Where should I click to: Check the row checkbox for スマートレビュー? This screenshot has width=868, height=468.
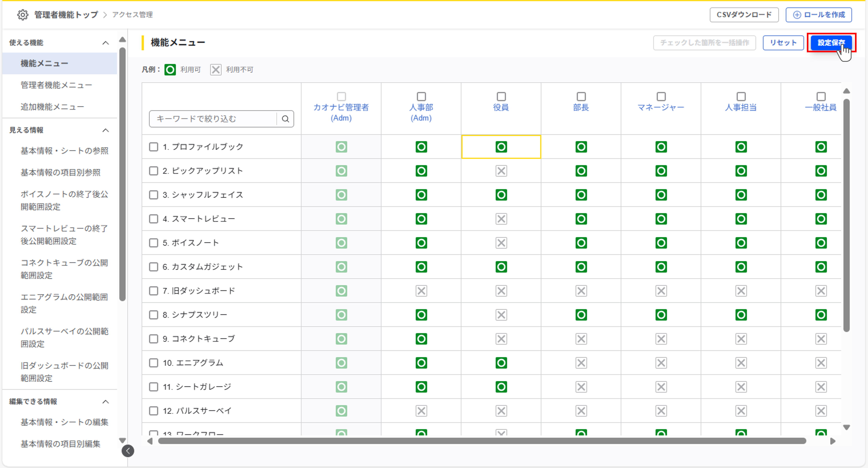click(154, 219)
